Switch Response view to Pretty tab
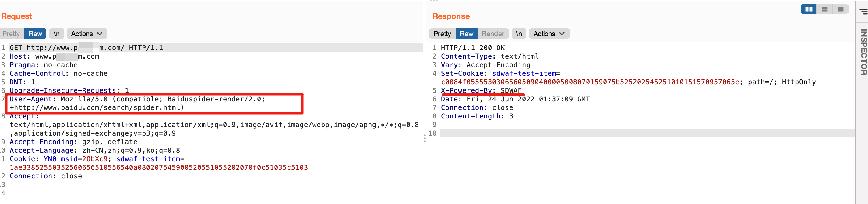This screenshot has height=204, width=868. [x=442, y=34]
